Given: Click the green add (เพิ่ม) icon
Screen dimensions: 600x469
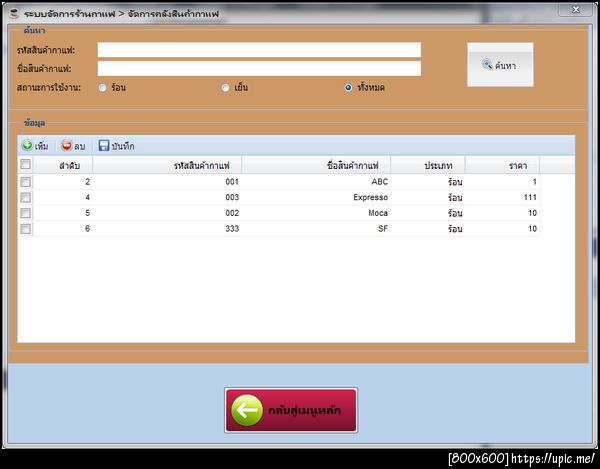Looking at the screenshot, I should tap(27, 145).
